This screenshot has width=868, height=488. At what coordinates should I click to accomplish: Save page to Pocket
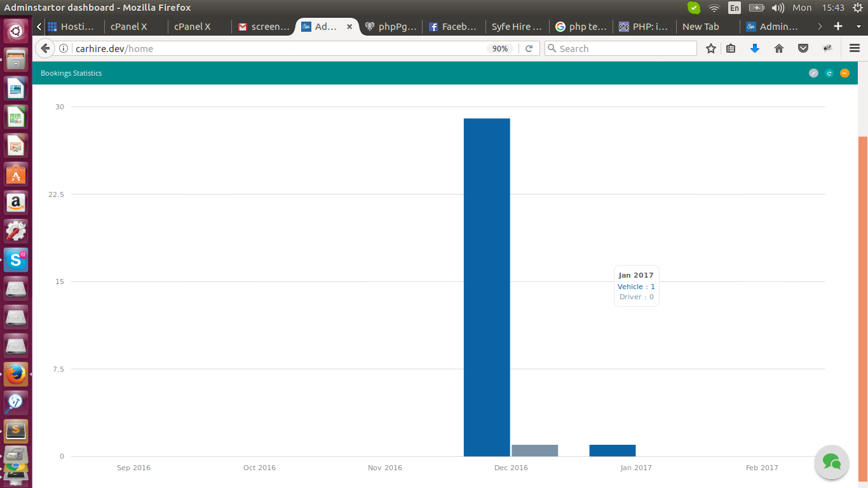[803, 48]
